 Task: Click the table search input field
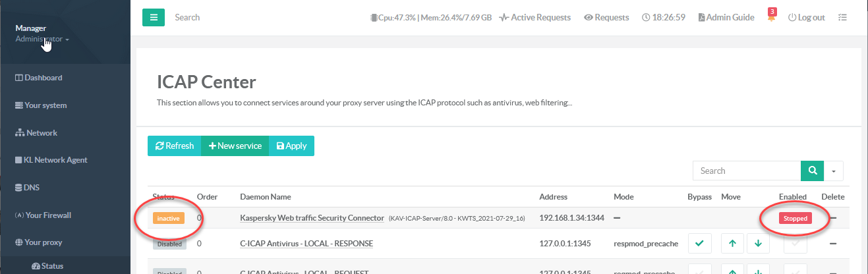[x=746, y=171]
